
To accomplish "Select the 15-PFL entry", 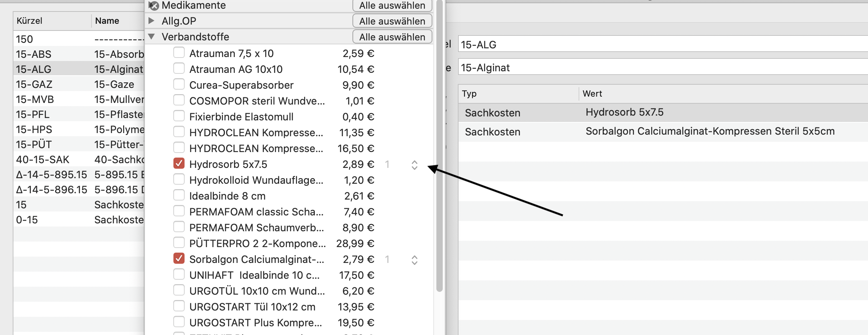I will pyautogui.click(x=79, y=114).
